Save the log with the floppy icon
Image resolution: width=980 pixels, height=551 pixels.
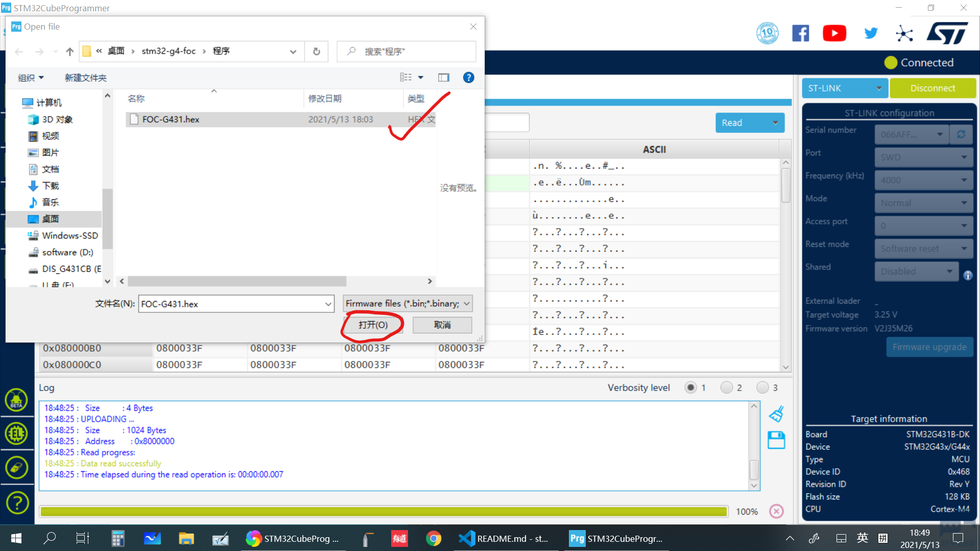pos(776,440)
